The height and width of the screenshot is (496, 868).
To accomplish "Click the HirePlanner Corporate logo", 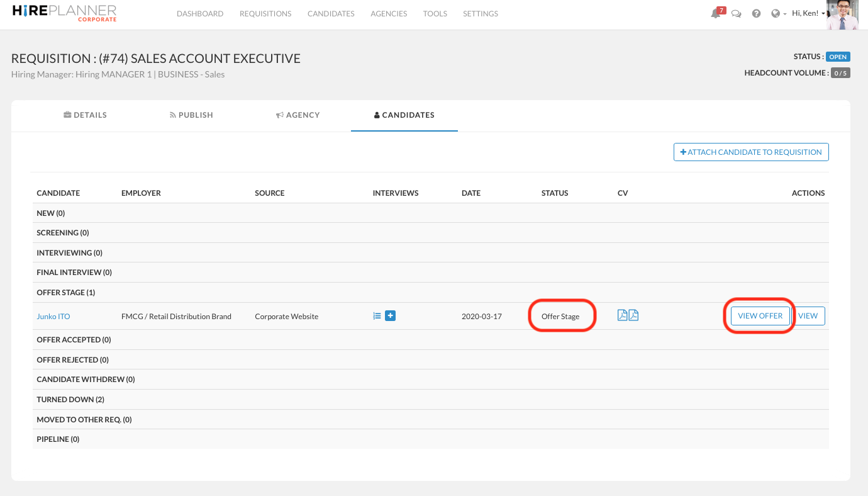I will click(64, 13).
